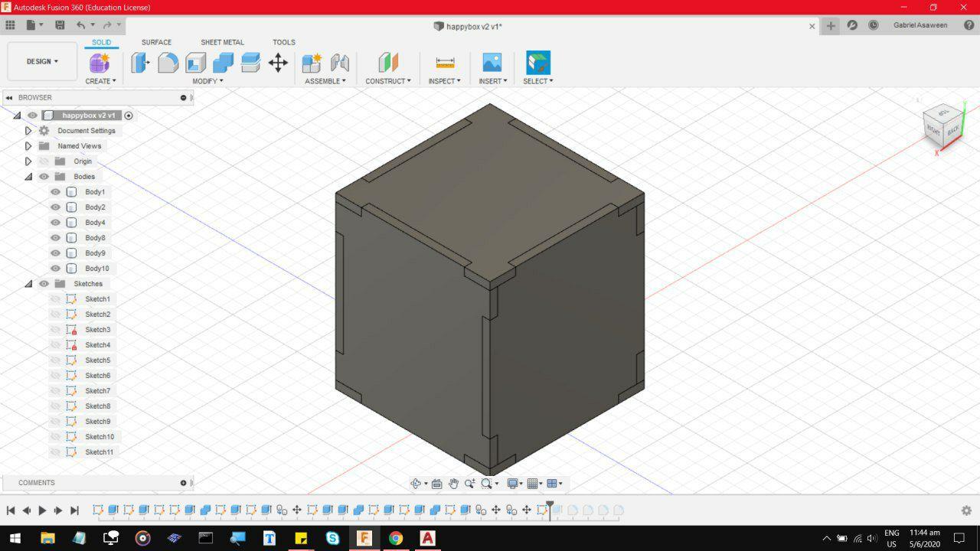Select the Combine tool icon
The height and width of the screenshot is (551, 980).
(x=223, y=63)
